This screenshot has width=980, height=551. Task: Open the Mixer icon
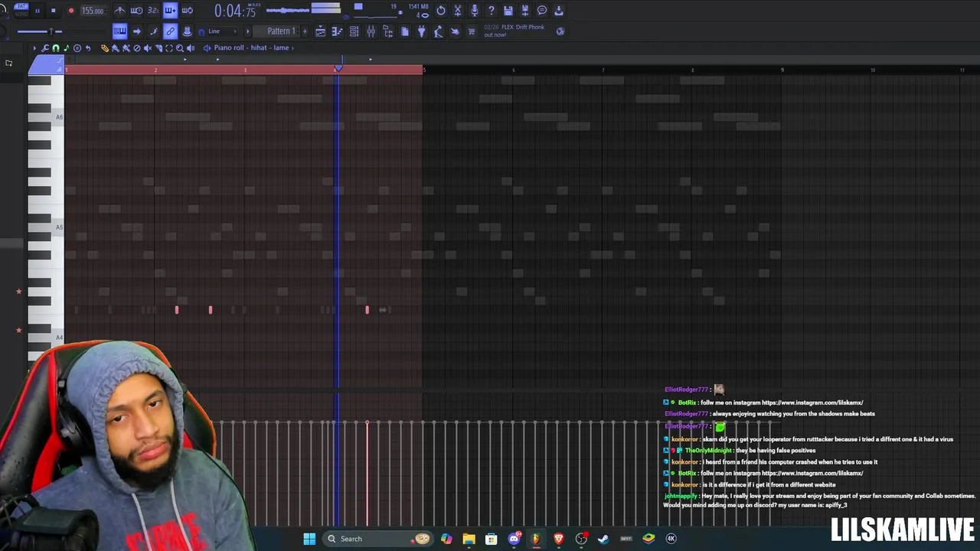coord(371,31)
